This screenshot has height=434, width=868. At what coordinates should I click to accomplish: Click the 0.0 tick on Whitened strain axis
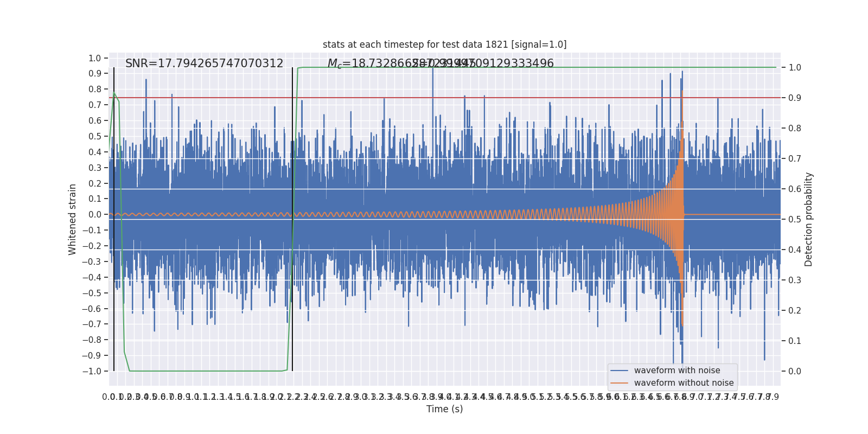point(94,215)
